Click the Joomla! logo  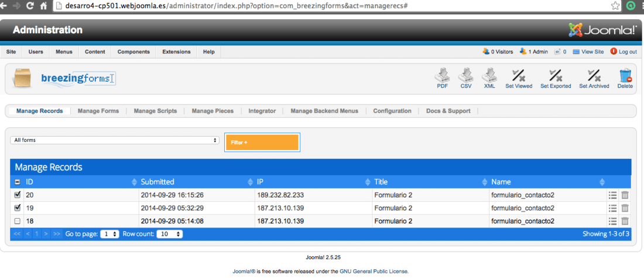pyautogui.click(x=603, y=30)
